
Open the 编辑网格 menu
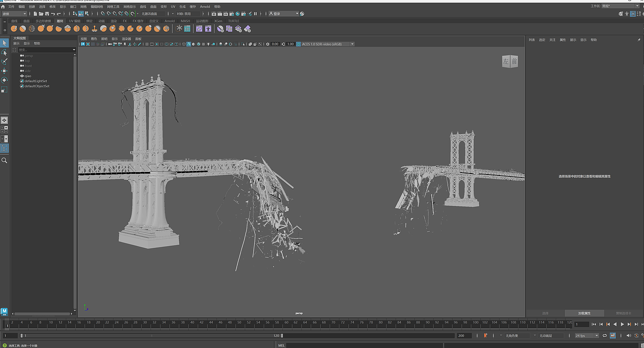[x=96, y=7]
